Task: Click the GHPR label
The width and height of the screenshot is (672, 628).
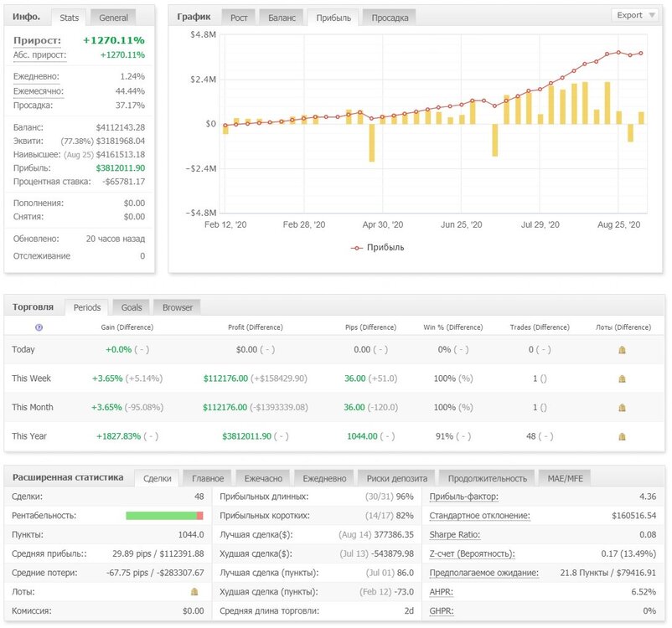Action: (x=442, y=611)
